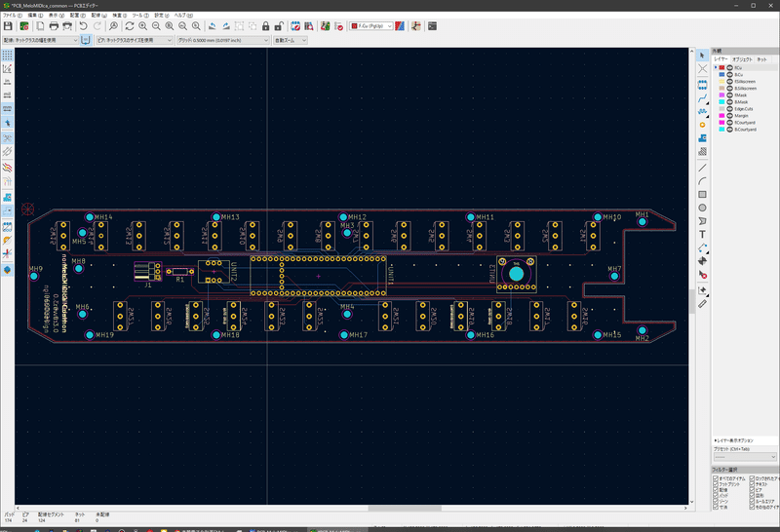
Task: Select the B.Courtyard layer row
Action: coord(745,130)
